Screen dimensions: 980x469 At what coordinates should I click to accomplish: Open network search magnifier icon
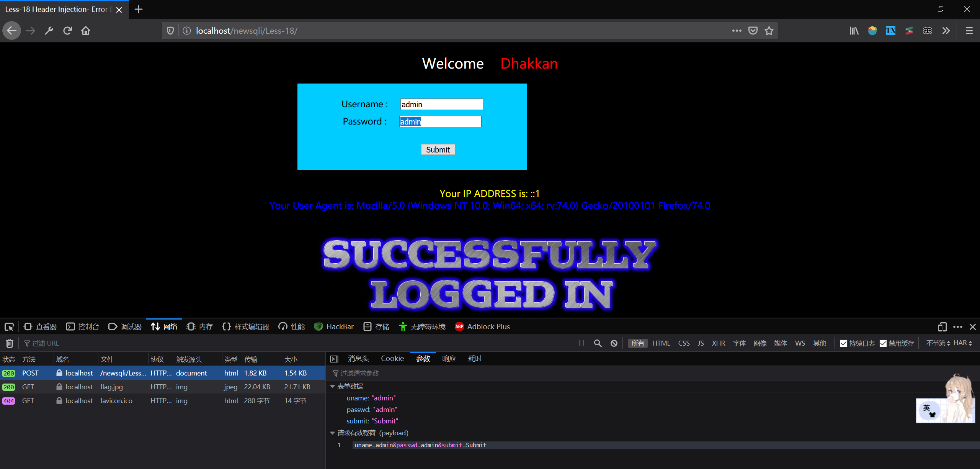[x=598, y=343]
